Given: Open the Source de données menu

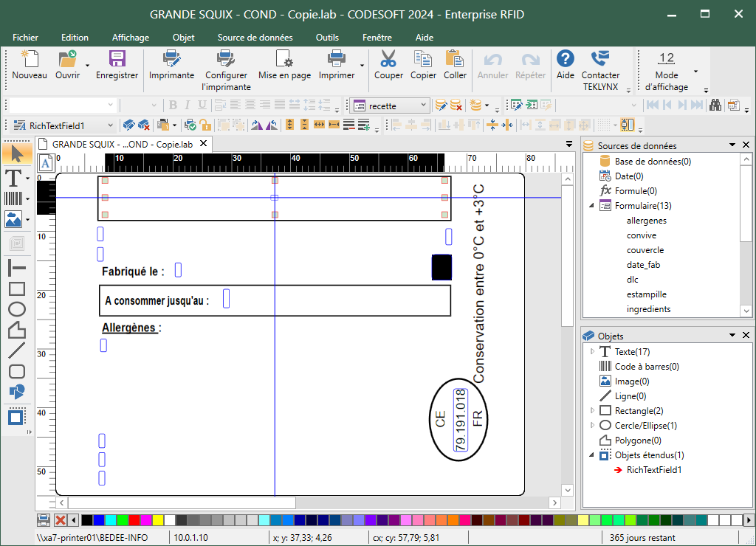Looking at the screenshot, I should (255, 38).
